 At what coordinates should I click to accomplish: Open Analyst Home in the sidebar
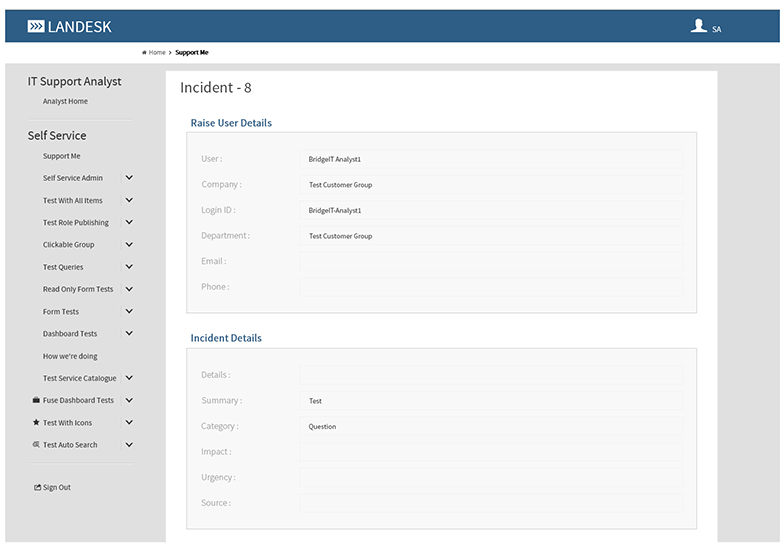pyautogui.click(x=65, y=101)
